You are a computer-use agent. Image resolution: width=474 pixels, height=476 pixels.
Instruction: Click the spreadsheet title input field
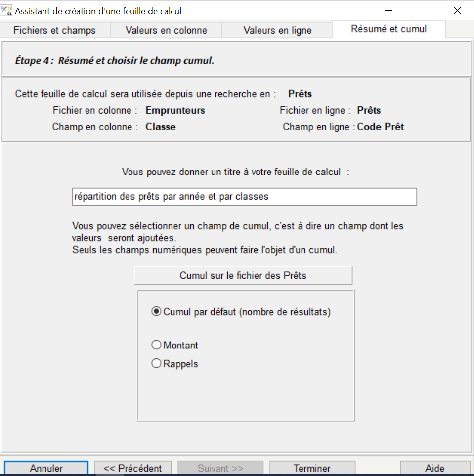pyautogui.click(x=245, y=197)
